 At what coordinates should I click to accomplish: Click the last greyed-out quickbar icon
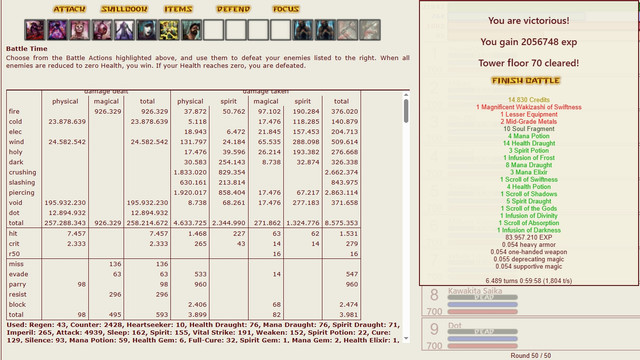370,30
